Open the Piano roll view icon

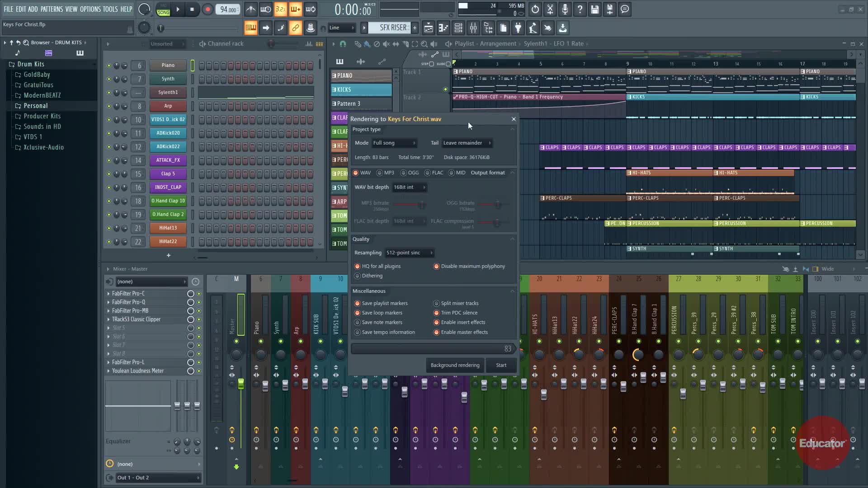[x=443, y=28]
